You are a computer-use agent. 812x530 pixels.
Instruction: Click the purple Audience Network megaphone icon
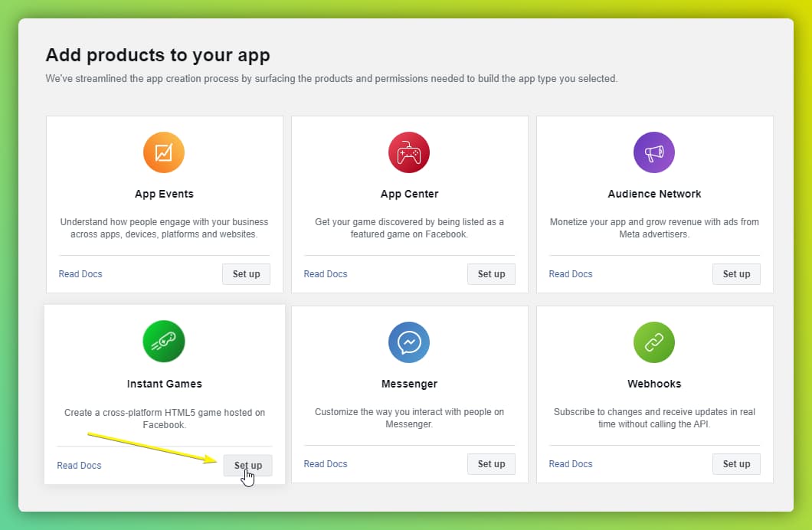(x=654, y=152)
